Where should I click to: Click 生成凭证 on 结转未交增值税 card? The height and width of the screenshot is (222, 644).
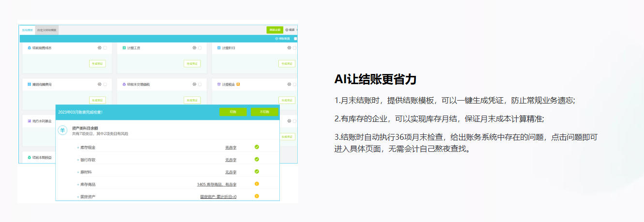(x=192, y=100)
